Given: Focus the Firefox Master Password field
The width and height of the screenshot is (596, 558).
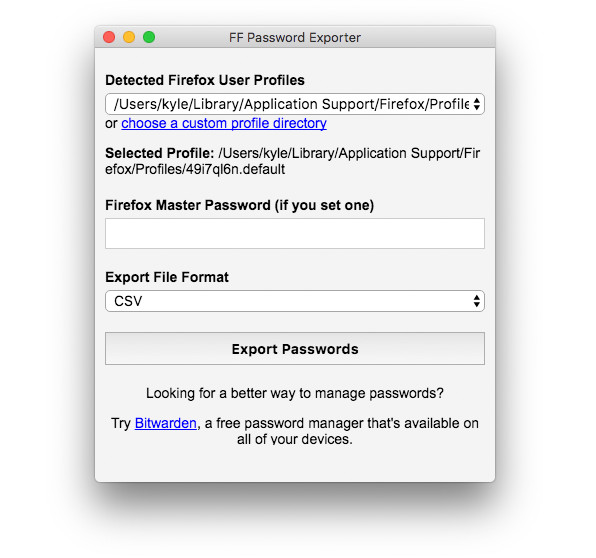Looking at the screenshot, I should click(x=295, y=233).
